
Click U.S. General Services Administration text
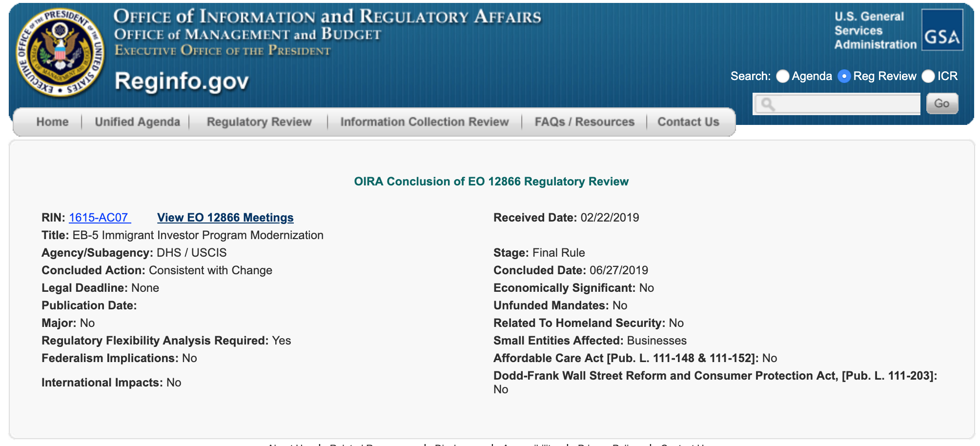tap(875, 30)
